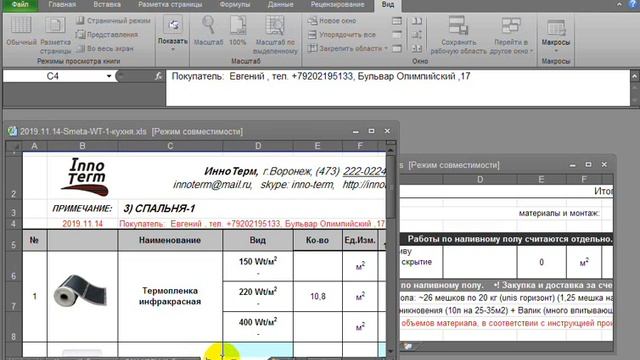The height and width of the screenshot is (360, 640).
Task: Open the Разметка страницы ribbon tab
Action: 170,5
